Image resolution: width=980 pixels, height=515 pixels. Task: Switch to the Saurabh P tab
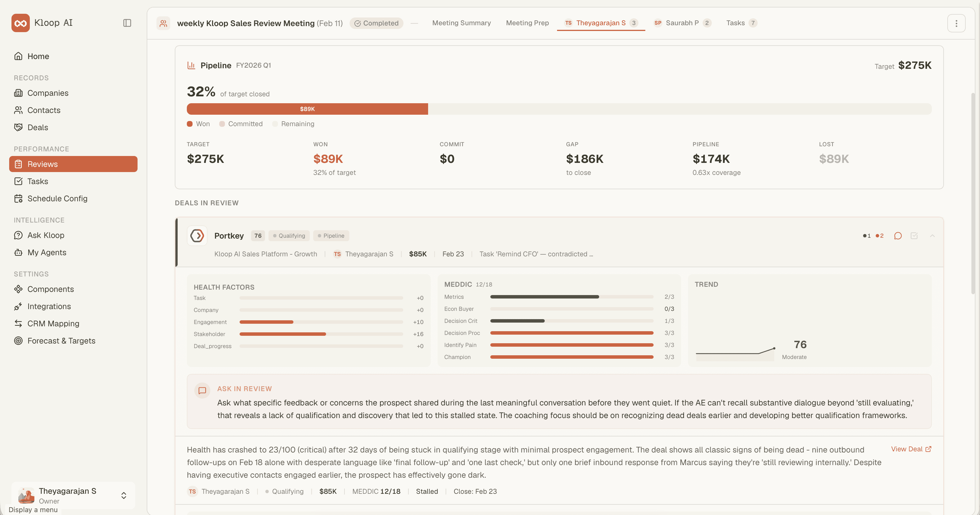pyautogui.click(x=681, y=23)
